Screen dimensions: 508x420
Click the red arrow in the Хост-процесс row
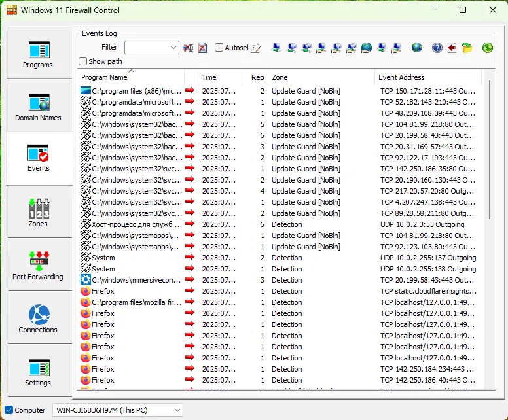click(190, 224)
